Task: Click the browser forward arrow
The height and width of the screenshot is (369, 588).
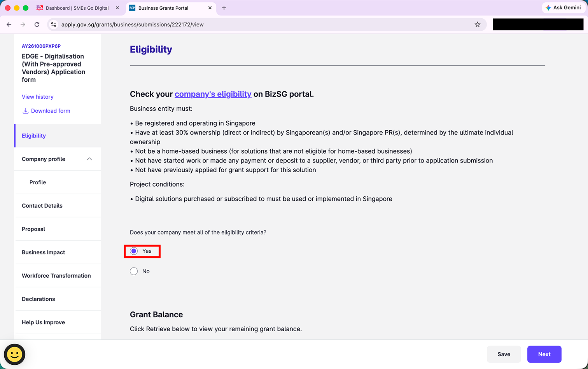Action: click(x=23, y=24)
